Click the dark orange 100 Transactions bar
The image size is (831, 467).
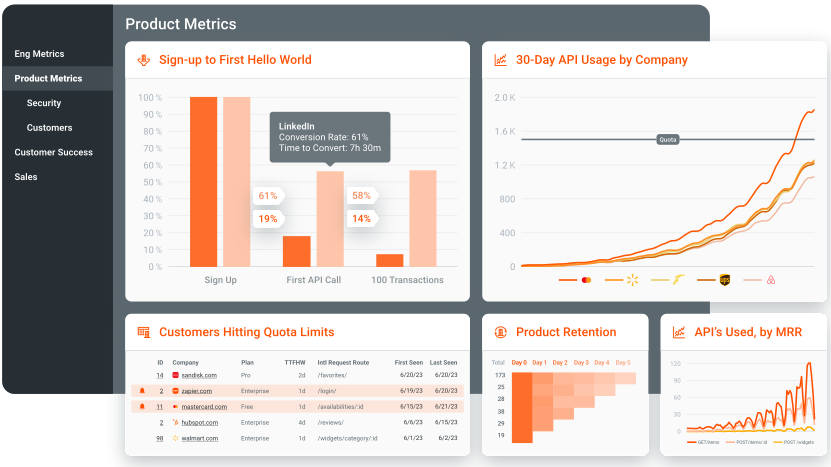[x=390, y=260]
